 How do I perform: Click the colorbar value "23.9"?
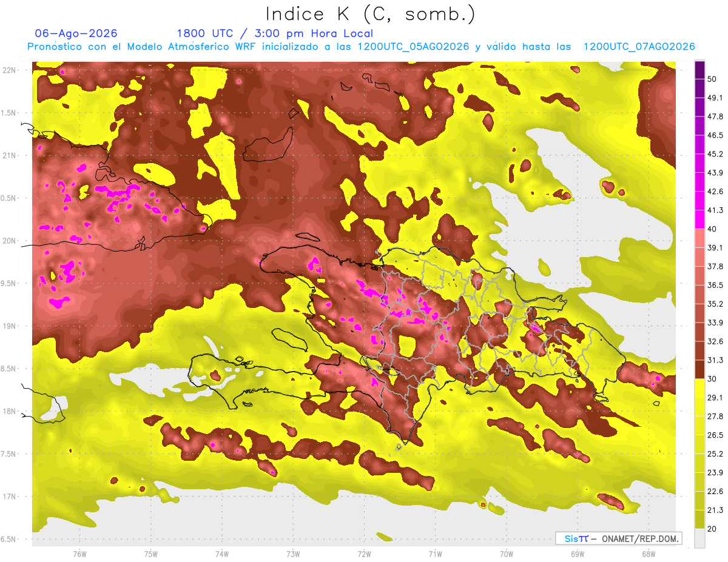click(715, 473)
